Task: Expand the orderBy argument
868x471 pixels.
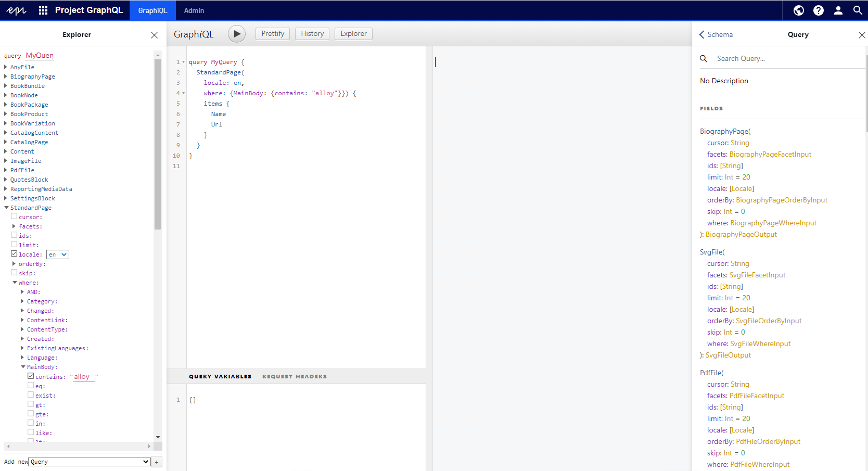Action: pos(14,264)
